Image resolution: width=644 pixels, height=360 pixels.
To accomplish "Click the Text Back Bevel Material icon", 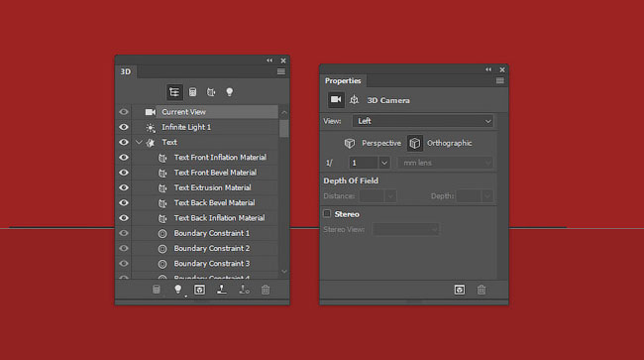I will point(162,203).
